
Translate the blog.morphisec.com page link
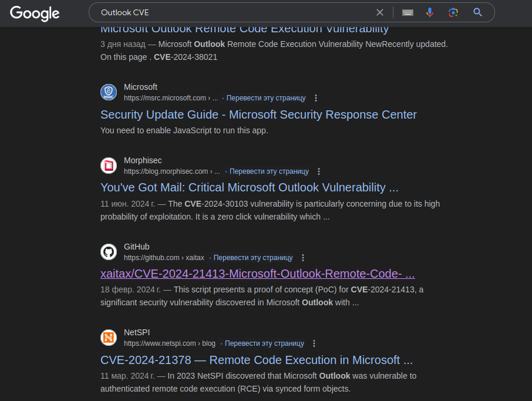[269, 171]
